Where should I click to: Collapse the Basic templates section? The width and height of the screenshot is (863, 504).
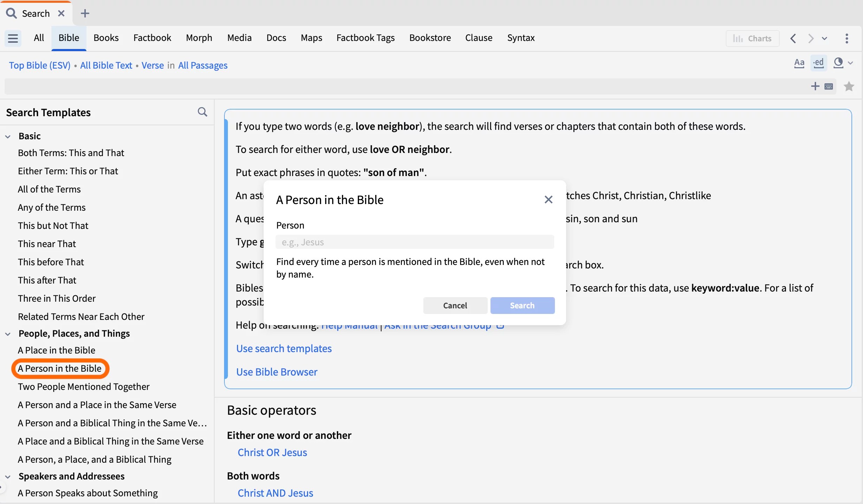tap(8, 136)
